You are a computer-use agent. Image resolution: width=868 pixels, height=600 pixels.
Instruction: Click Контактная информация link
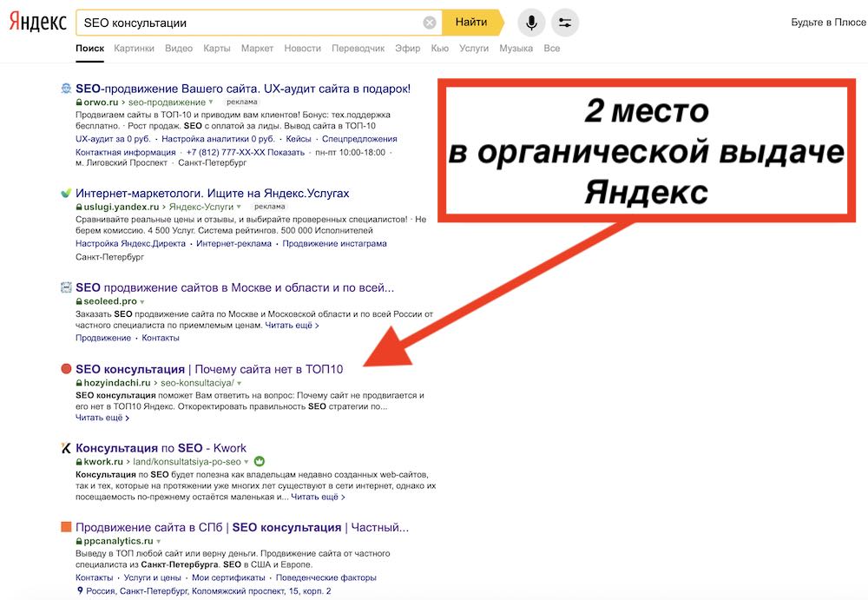126,152
